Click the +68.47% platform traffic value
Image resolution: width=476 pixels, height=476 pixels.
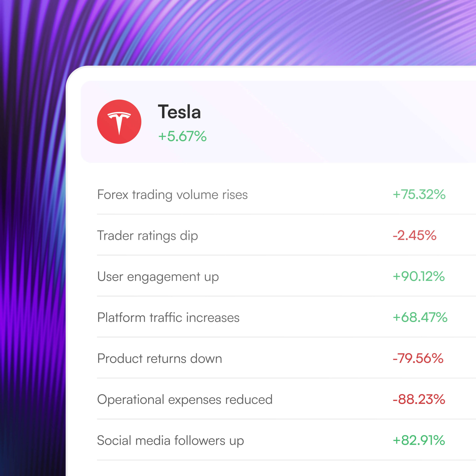tap(420, 317)
